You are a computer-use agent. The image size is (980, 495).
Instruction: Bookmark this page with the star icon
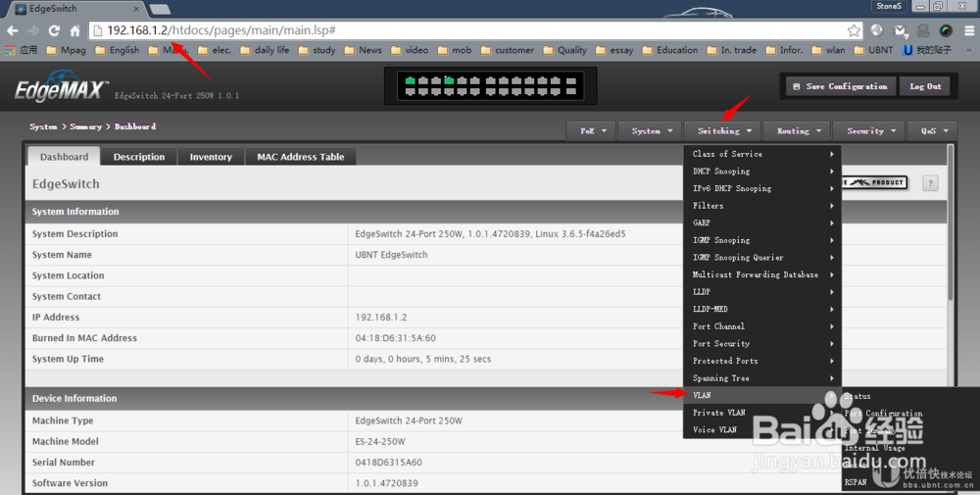click(x=854, y=30)
